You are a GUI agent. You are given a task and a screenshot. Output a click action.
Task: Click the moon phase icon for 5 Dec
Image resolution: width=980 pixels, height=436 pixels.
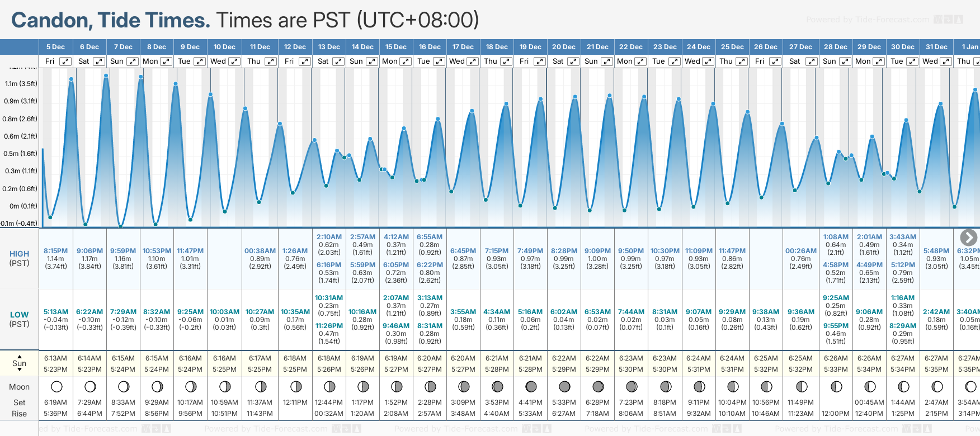[56, 387]
